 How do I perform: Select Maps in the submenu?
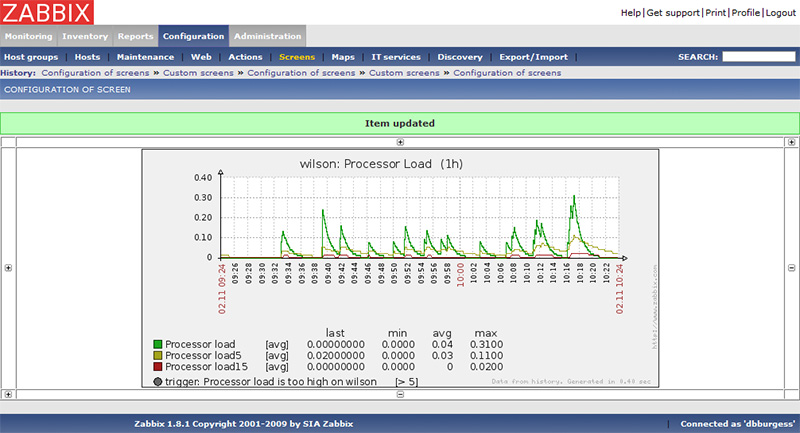click(x=343, y=57)
